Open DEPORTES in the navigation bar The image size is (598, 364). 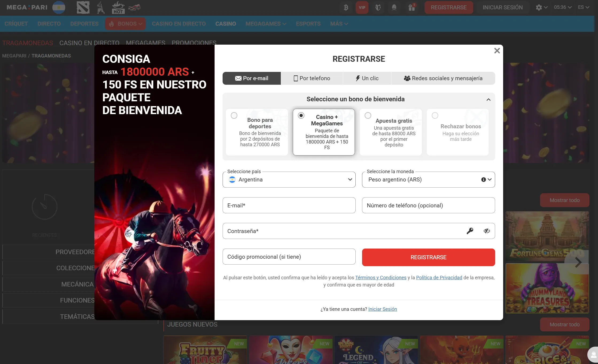84,24
